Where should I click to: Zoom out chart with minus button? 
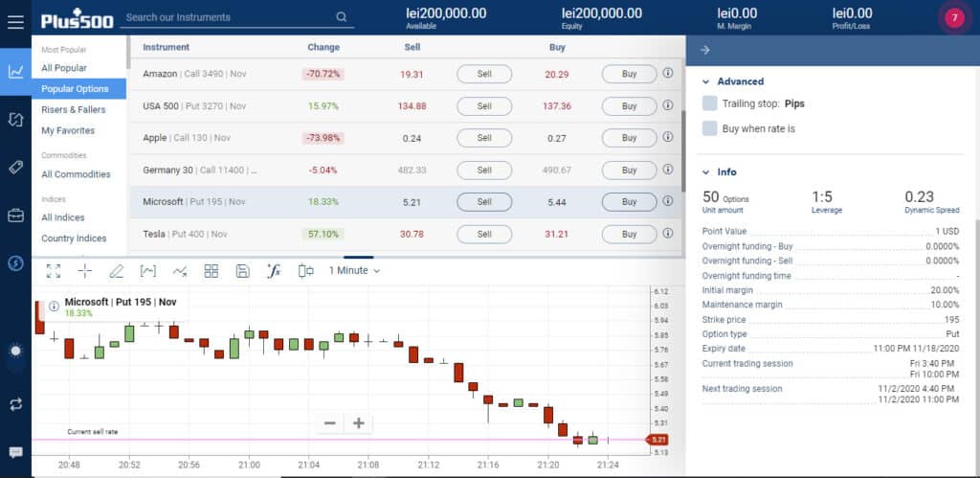[x=330, y=422]
